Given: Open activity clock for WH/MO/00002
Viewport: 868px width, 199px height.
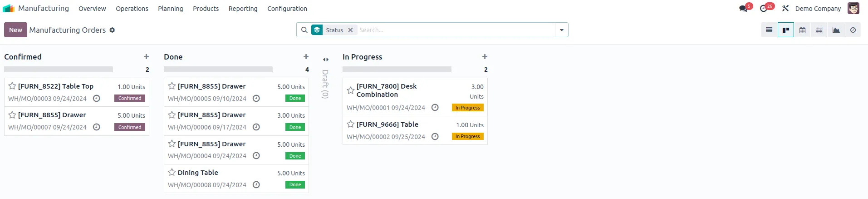Looking at the screenshot, I should tap(435, 136).
